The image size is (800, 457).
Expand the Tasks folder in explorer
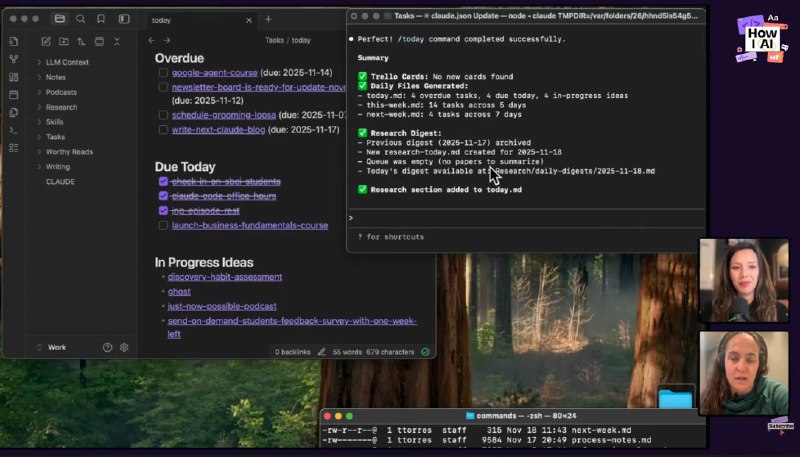click(x=55, y=137)
